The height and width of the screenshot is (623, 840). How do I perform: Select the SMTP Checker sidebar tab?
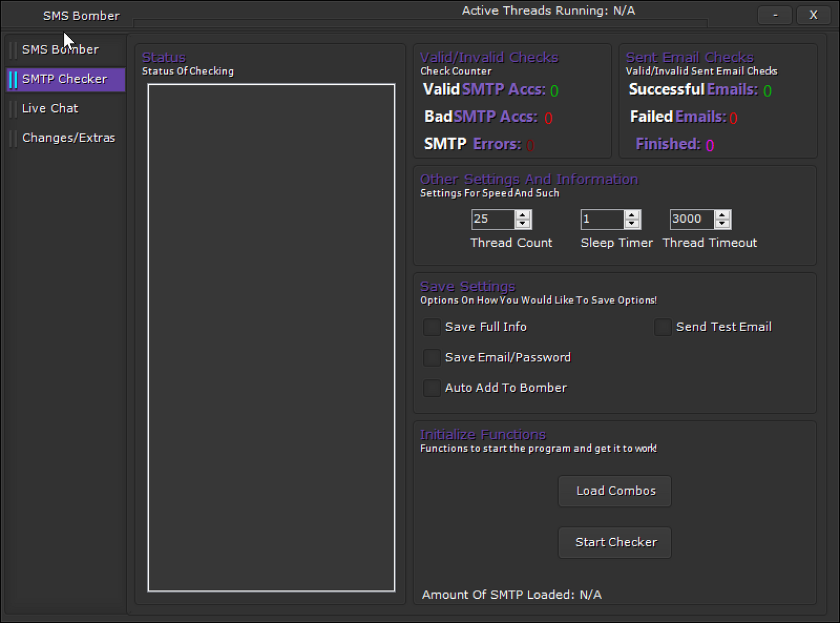[65, 79]
